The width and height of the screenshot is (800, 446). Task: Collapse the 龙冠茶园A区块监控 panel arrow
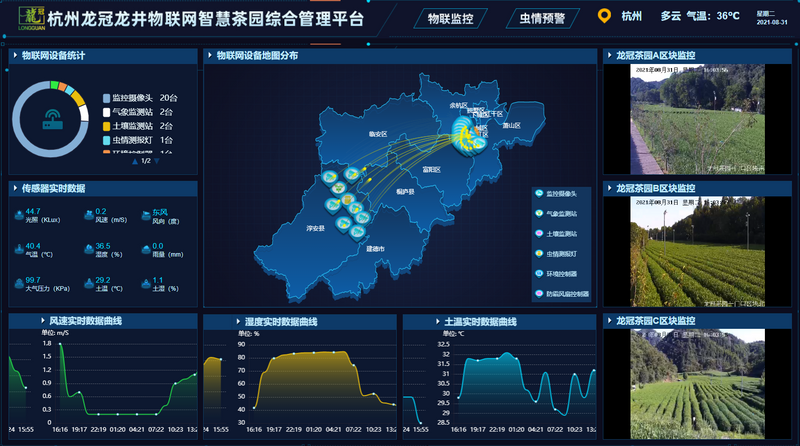[x=609, y=56]
